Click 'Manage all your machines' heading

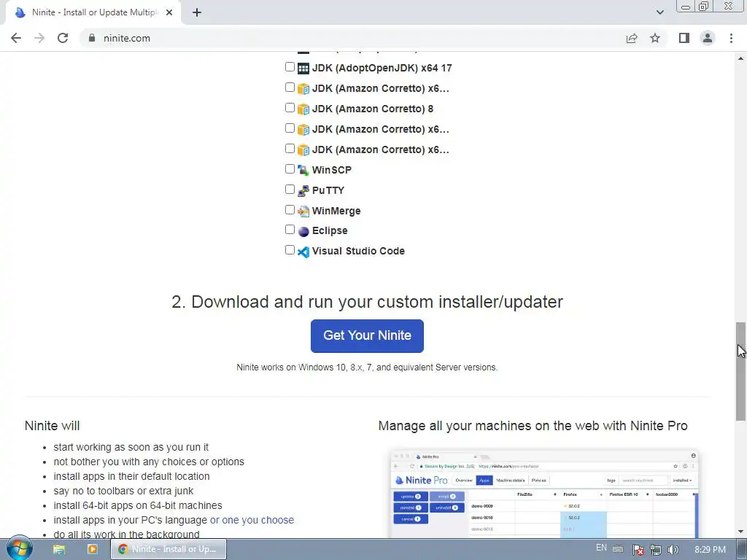pos(533,426)
